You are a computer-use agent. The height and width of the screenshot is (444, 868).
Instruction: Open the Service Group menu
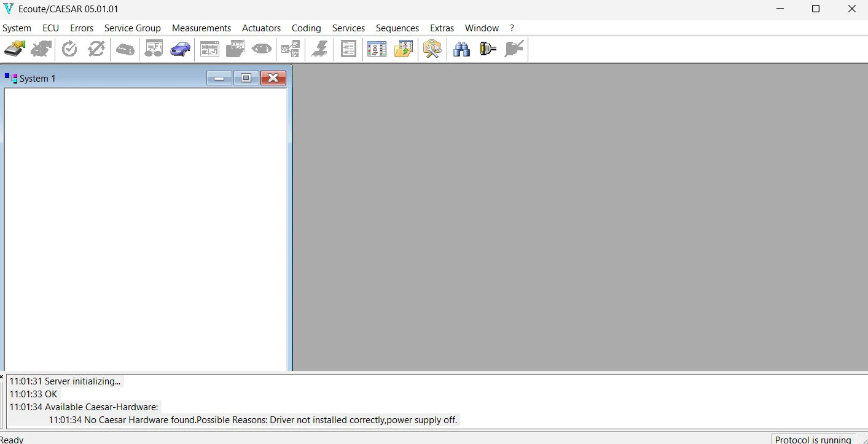point(133,28)
